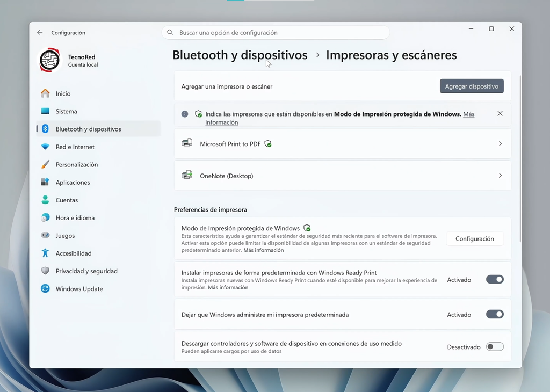Click the Red e Internet wifi icon
Screen dimensions: 550x392
click(x=45, y=147)
